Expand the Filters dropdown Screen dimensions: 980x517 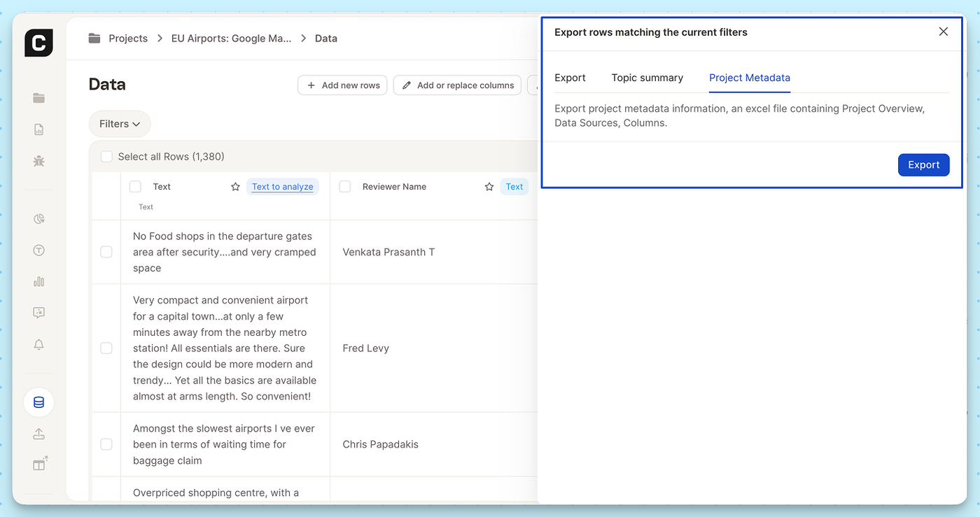pyautogui.click(x=120, y=124)
